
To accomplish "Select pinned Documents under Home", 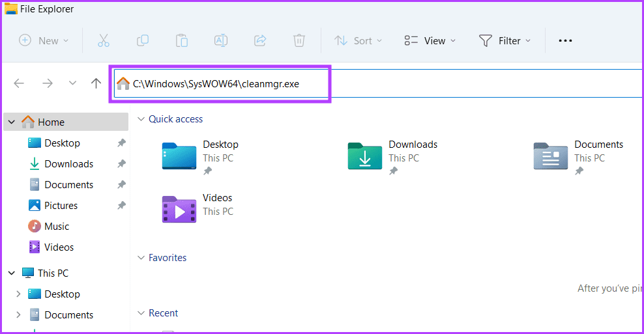I will point(68,185).
